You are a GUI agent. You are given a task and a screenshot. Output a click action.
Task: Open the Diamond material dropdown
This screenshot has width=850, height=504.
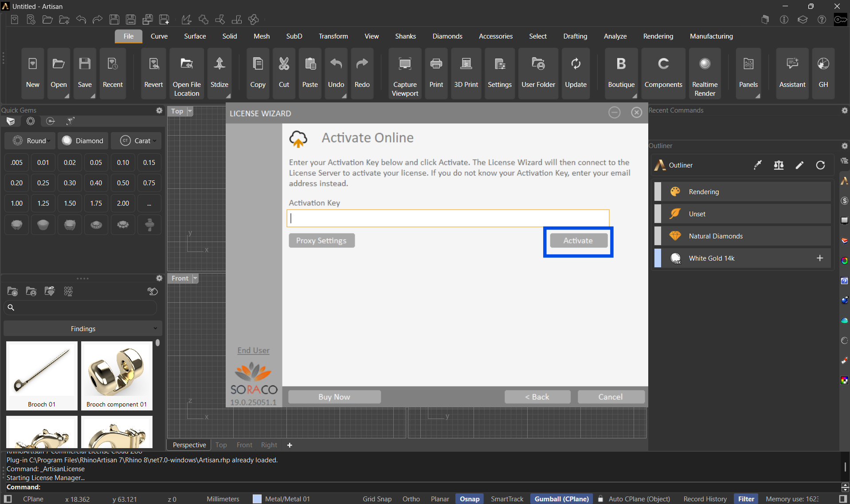pos(83,141)
